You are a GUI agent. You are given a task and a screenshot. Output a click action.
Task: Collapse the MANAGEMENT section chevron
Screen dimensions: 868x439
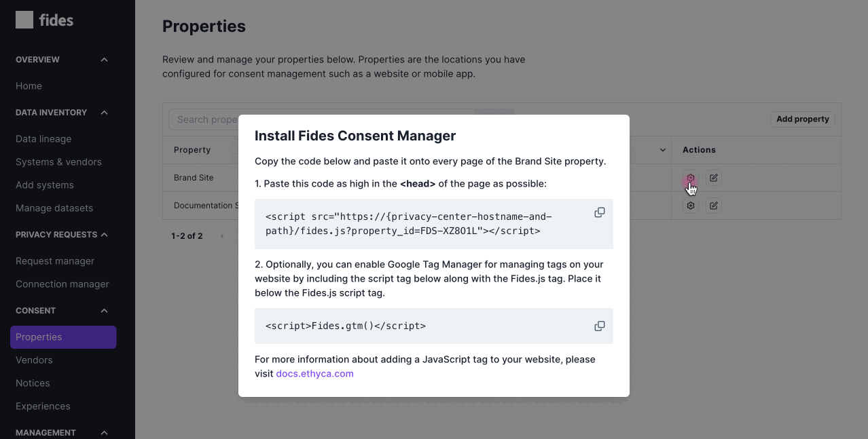(104, 433)
